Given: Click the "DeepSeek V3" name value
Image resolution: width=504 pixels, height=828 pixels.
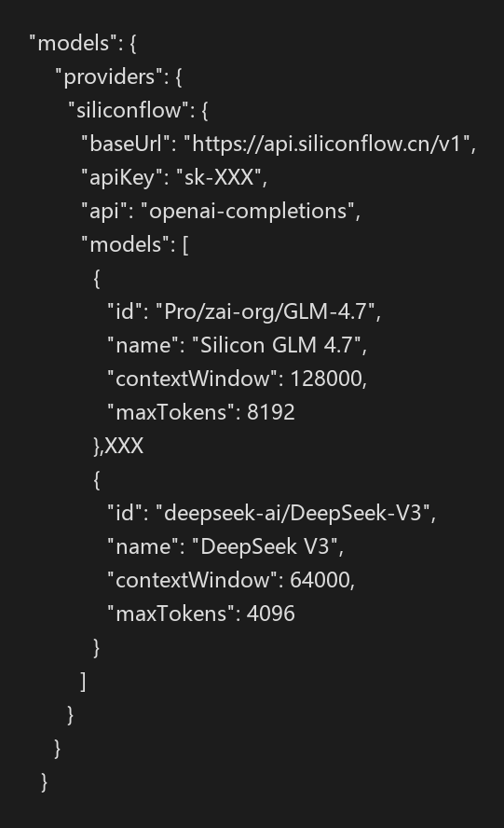Looking at the screenshot, I should point(268,546).
